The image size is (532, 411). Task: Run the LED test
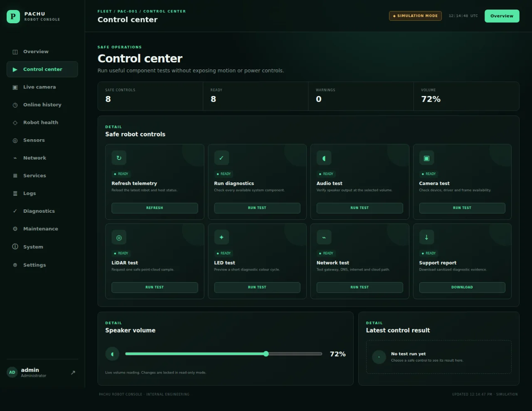[x=257, y=287]
